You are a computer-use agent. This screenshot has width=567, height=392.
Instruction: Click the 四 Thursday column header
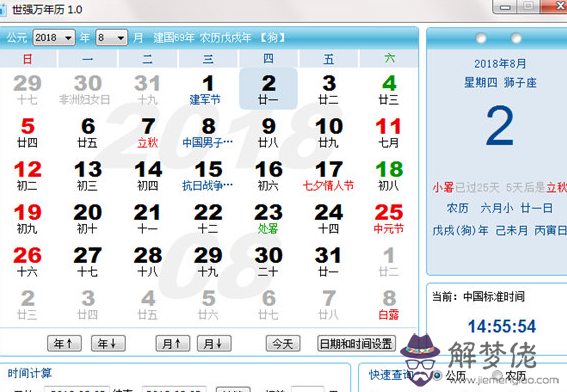coord(268,59)
